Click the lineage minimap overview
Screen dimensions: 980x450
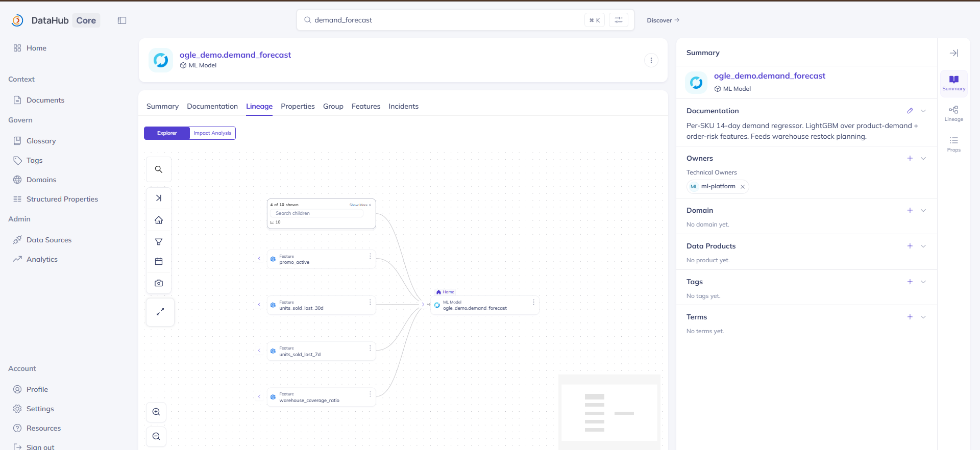[x=609, y=412]
